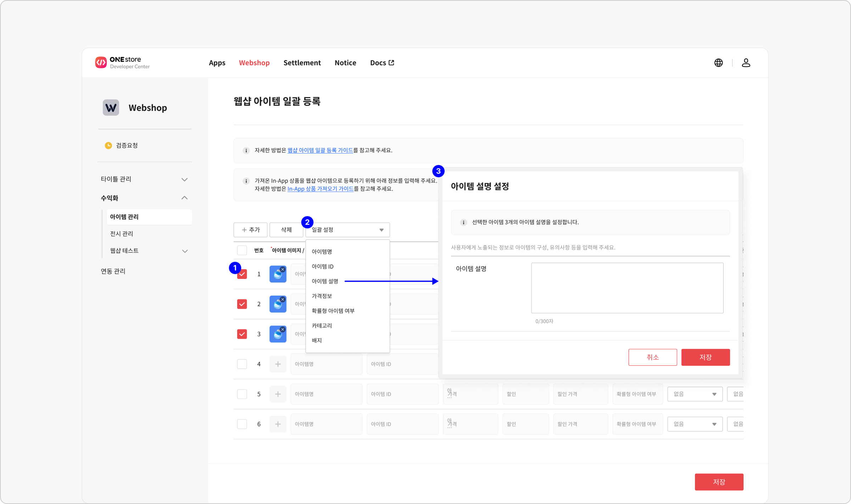Select 가격정보 from the dropdown list
Image resolution: width=851 pixels, height=504 pixels.
(322, 296)
